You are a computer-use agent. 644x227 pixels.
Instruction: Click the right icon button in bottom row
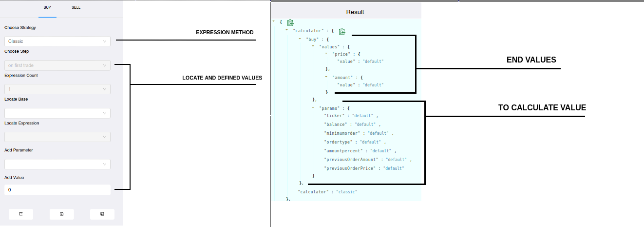pyautogui.click(x=102, y=214)
